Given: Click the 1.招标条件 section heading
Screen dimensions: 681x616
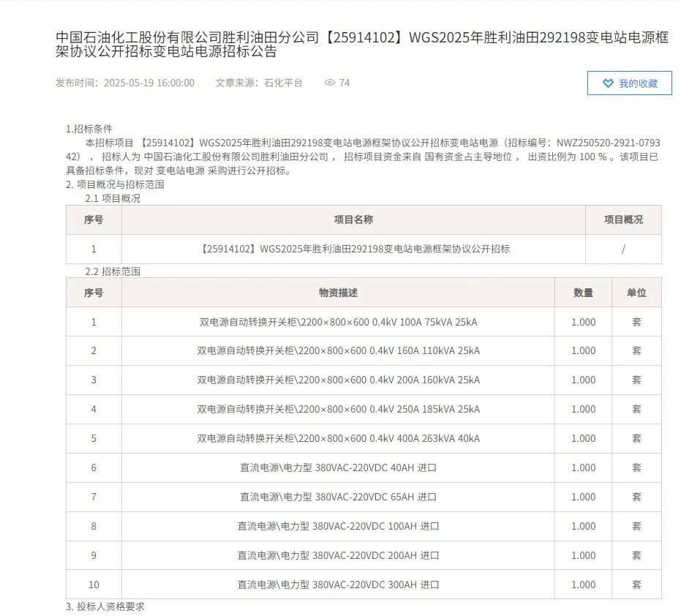Looking at the screenshot, I should click(x=89, y=129).
